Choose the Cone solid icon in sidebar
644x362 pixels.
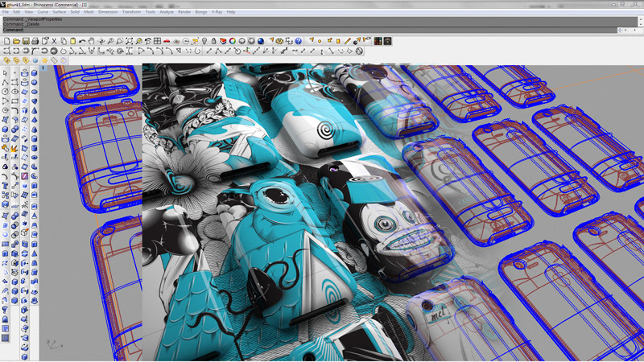[x=35, y=110]
